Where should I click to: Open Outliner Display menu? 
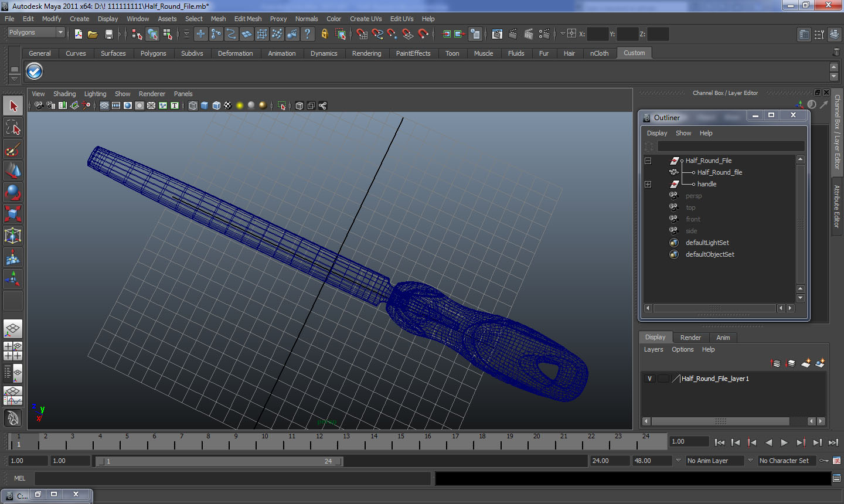tap(657, 133)
